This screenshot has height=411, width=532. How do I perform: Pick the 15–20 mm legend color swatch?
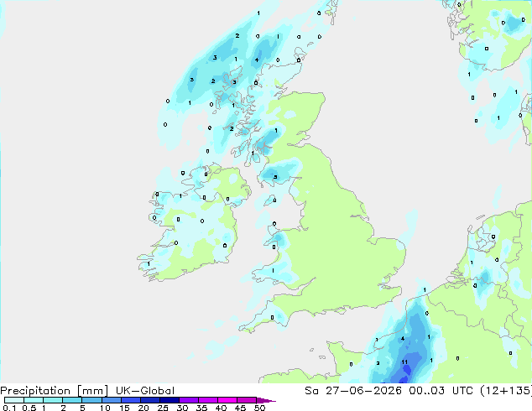tap(131, 400)
